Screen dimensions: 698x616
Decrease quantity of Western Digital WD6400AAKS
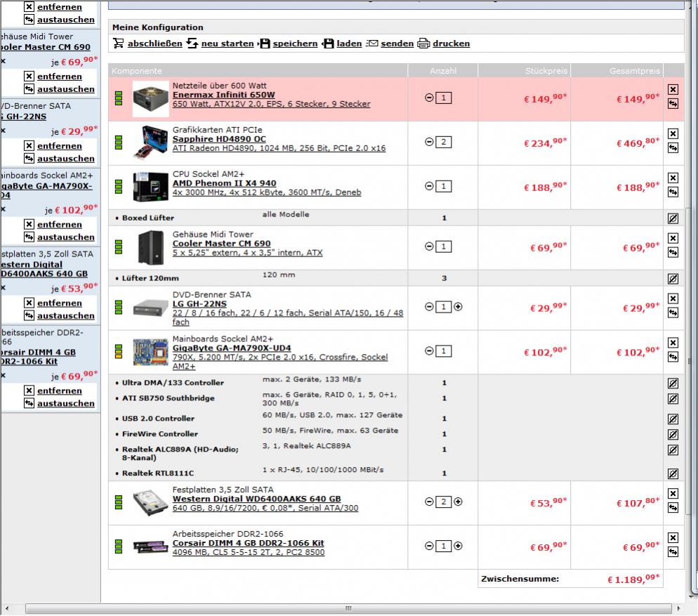429,502
